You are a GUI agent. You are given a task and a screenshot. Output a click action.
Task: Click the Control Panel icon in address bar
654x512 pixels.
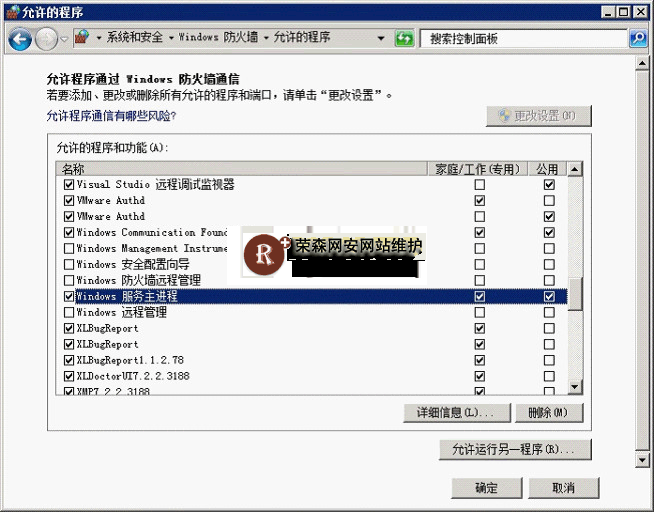[82, 38]
